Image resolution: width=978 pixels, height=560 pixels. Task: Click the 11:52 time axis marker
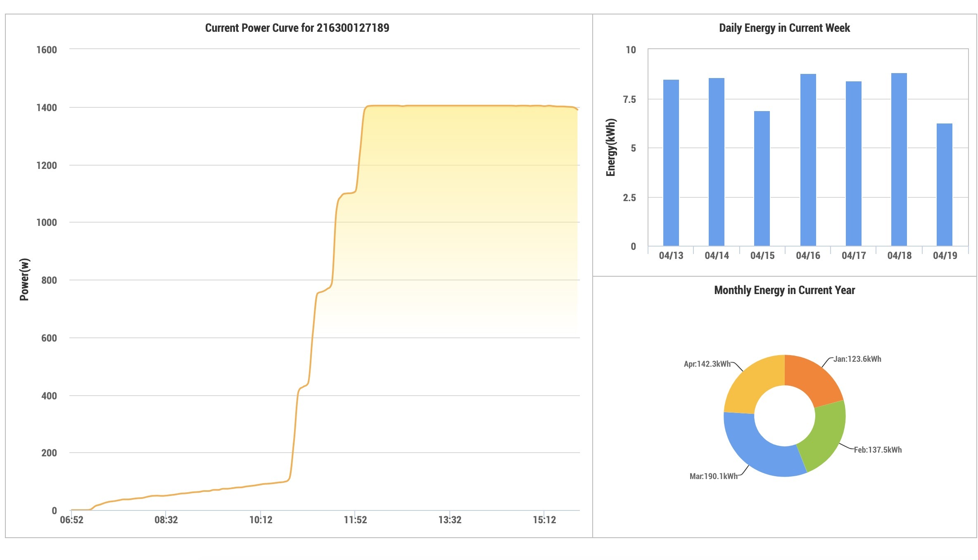click(355, 520)
